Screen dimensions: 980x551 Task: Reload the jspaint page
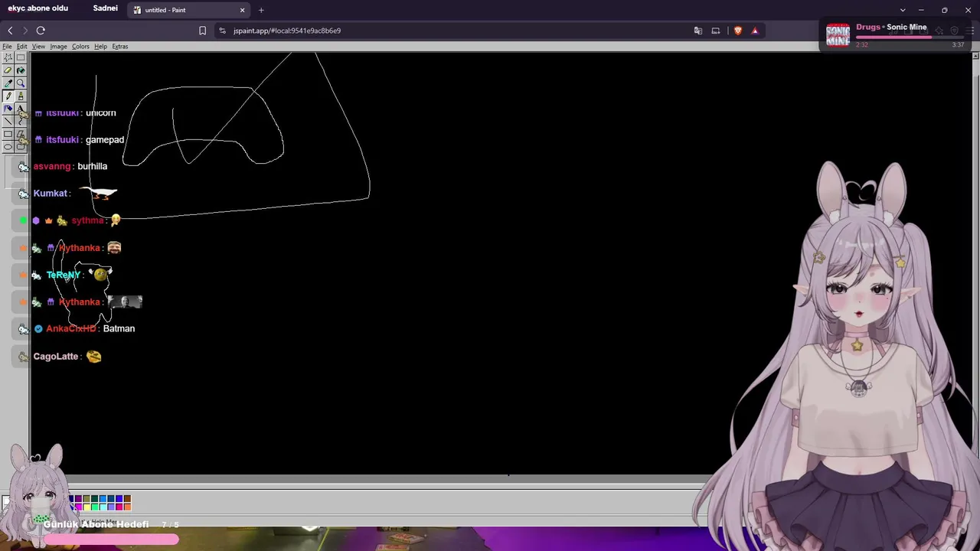41,31
